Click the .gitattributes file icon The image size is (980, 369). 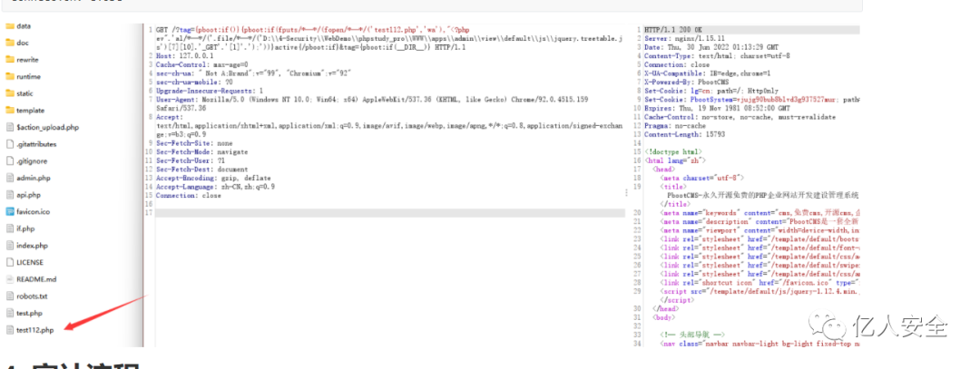pyautogui.click(x=9, y=144)
